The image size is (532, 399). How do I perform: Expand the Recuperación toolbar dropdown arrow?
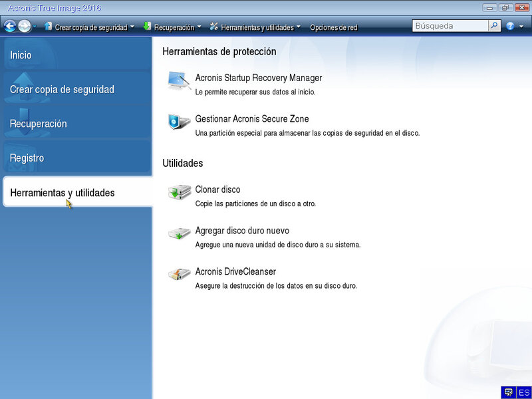pos(199,27)
